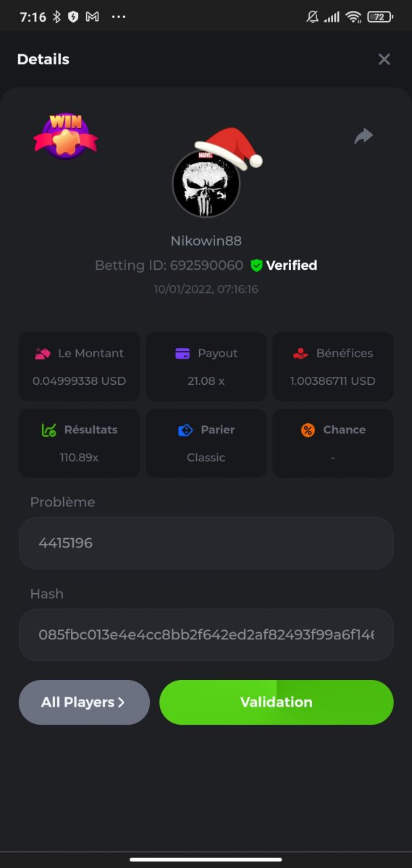Tap the WIN star badge
The height and width of the screenshot is (868, 412).
coord(65,135)
